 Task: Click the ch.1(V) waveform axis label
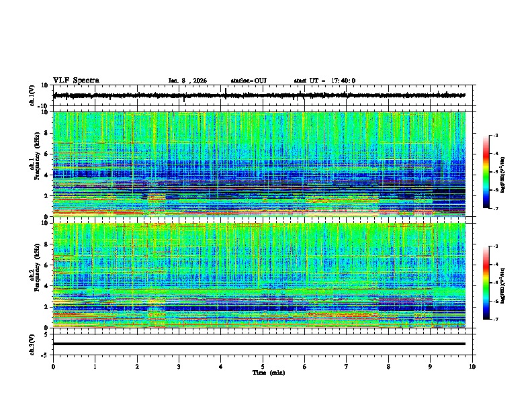coord(32,95)
